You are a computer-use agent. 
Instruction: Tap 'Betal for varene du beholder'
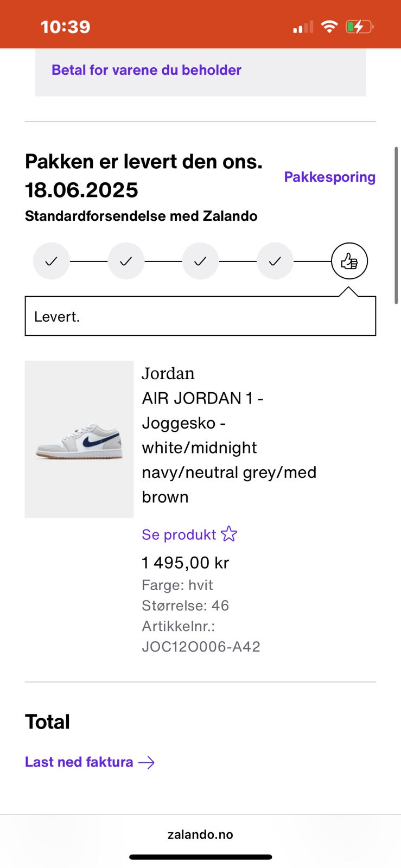pos(146,70)
